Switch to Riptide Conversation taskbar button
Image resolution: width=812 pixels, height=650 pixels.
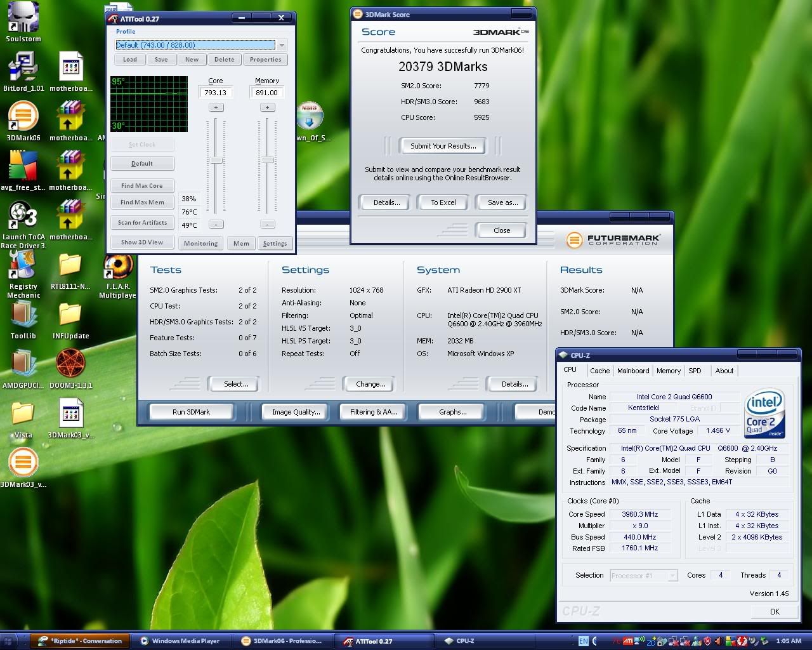tap(81, 641)
